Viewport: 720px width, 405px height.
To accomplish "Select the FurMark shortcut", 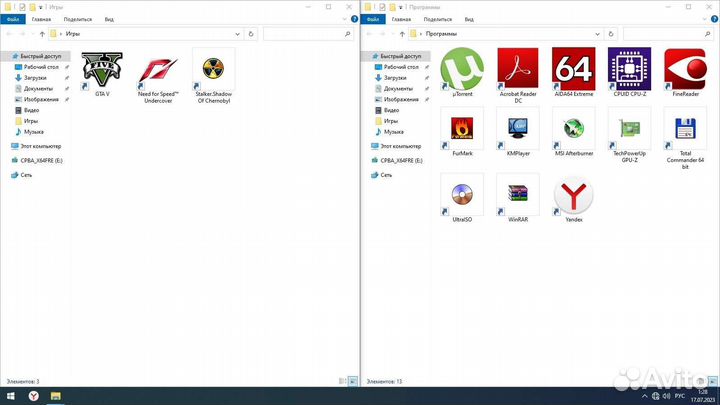I will [x=462, y=132].
